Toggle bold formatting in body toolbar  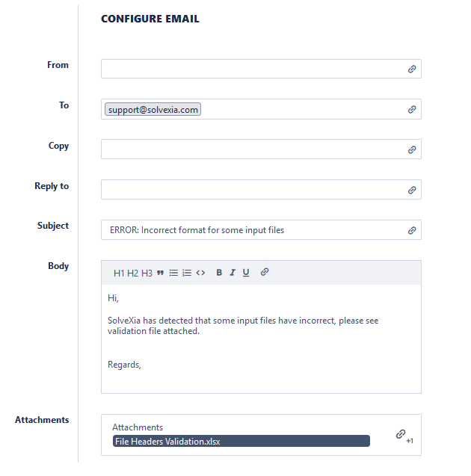pyautogui.click(x=219, y=273)
